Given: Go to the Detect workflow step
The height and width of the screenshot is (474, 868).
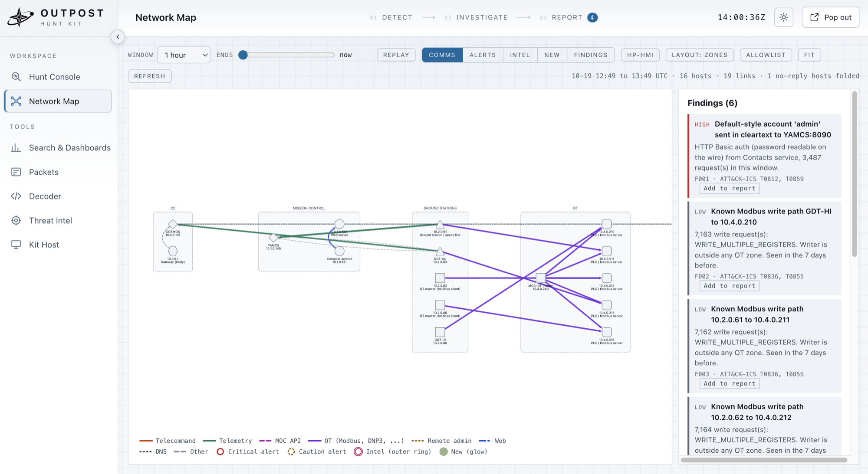Looking at the screenshot, I should pyautogui.click(x=391, y=17).
